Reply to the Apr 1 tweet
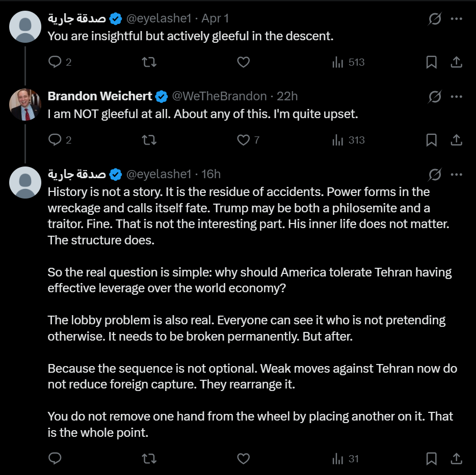This screenshot has width=476, height=475. pyautogui.click(x=55, y=62)
